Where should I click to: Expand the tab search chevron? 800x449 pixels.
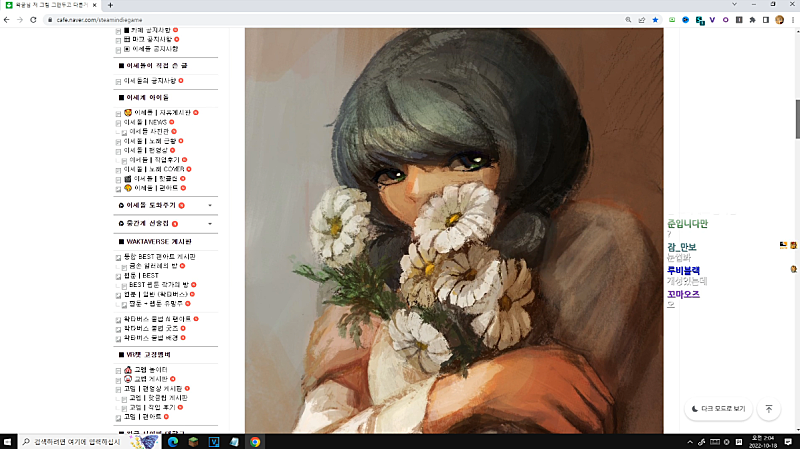[x=734, y=4]
